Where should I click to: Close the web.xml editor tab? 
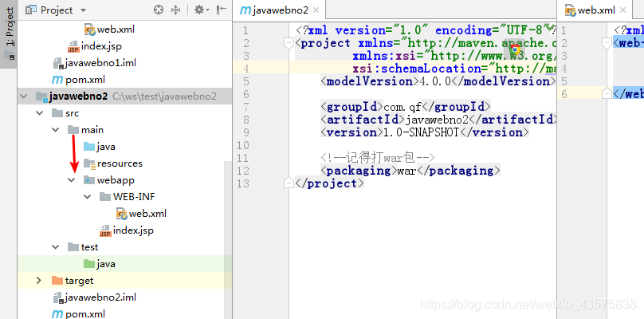tap(622, 10)
